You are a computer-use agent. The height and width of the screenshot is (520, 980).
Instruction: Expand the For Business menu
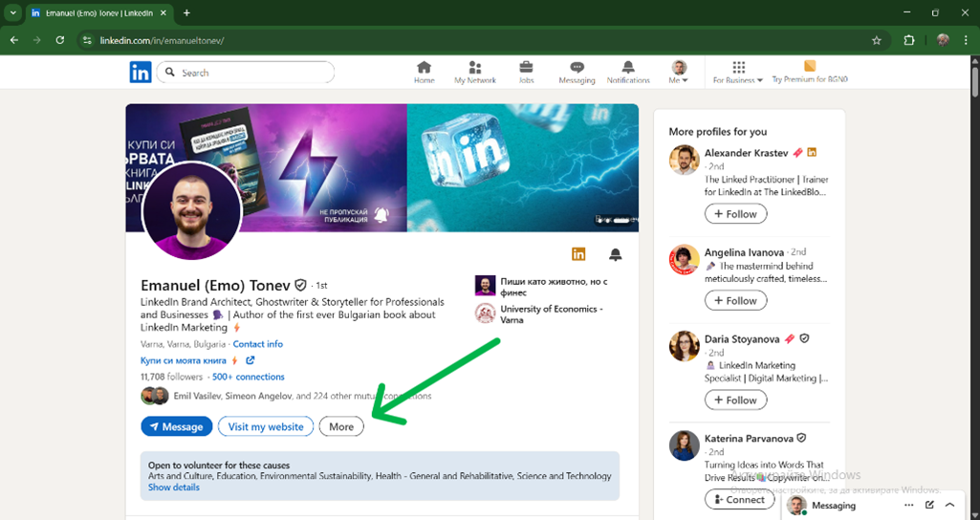[738, 73]
